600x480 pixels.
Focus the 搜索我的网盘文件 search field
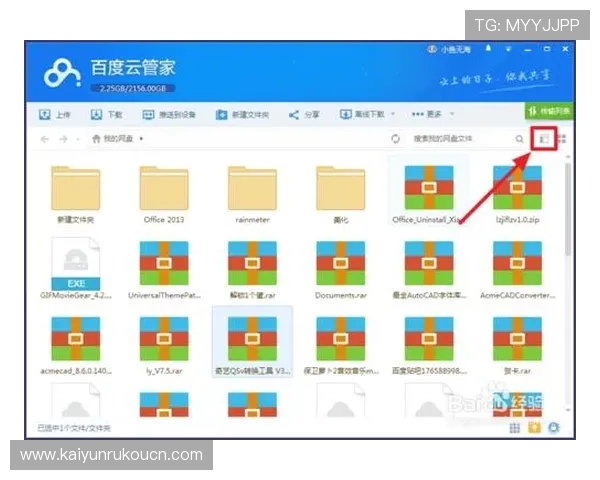(x=461, y=139)
